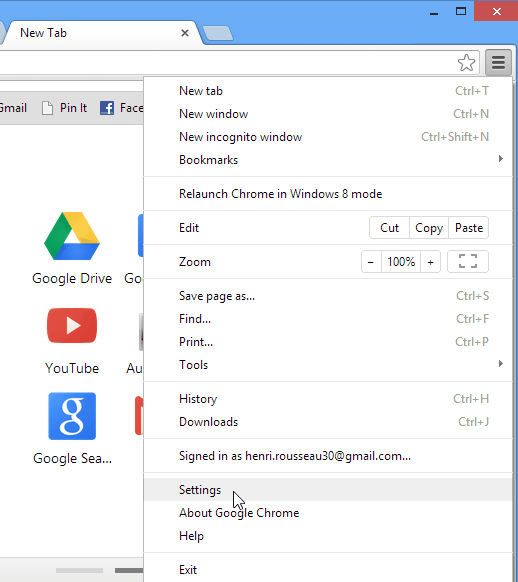Open Settings from the Chrome menu

click(328, 490)
